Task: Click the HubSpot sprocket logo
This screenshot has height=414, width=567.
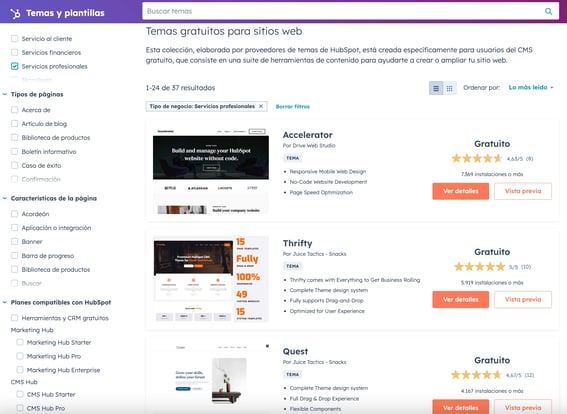Action: pos(15,13)
